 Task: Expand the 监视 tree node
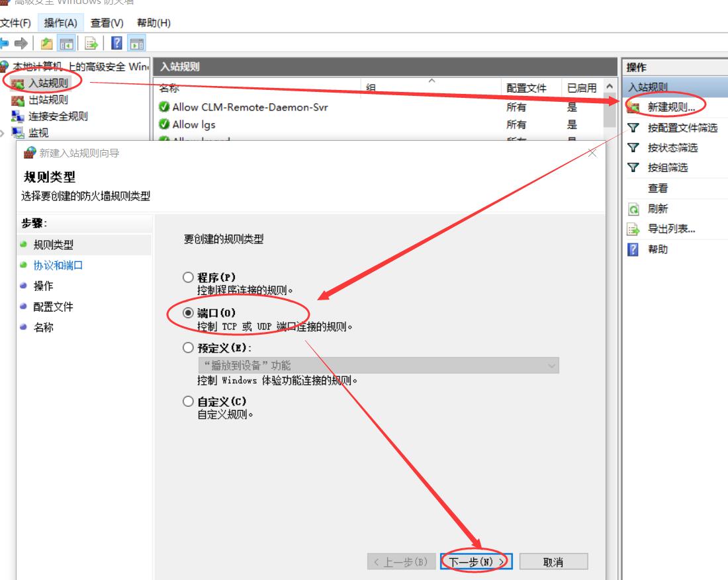point(3,133)
